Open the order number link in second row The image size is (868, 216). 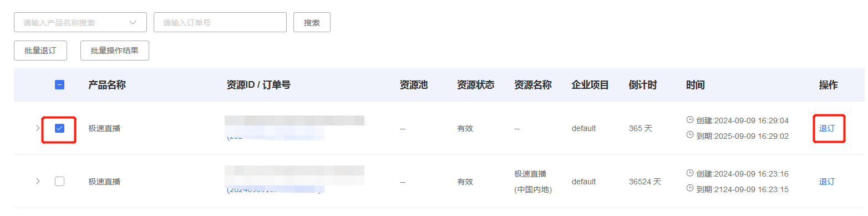[275, 190]
